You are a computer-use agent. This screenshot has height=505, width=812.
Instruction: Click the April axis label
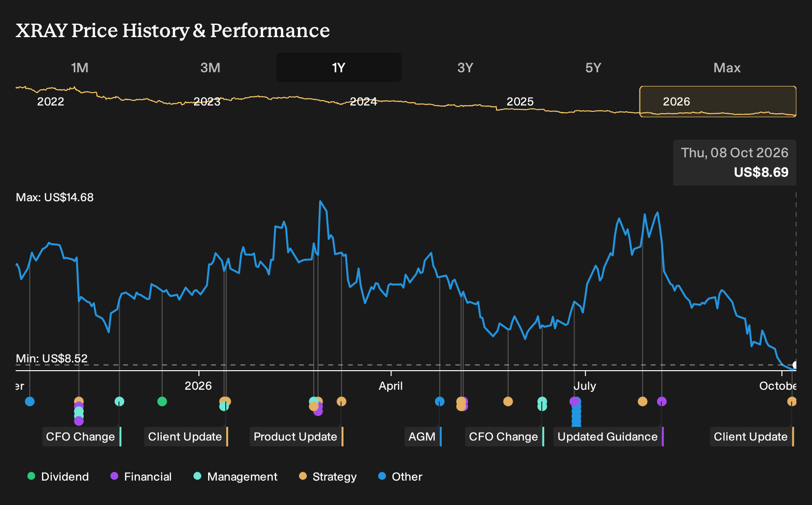pyautogui.click(x=391, y=386)
